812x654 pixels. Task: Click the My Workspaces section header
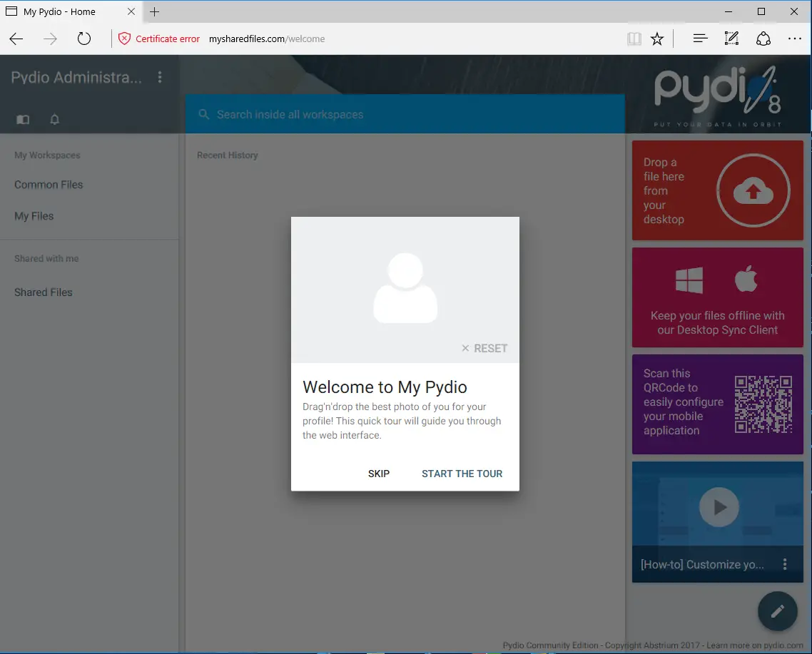47,155
